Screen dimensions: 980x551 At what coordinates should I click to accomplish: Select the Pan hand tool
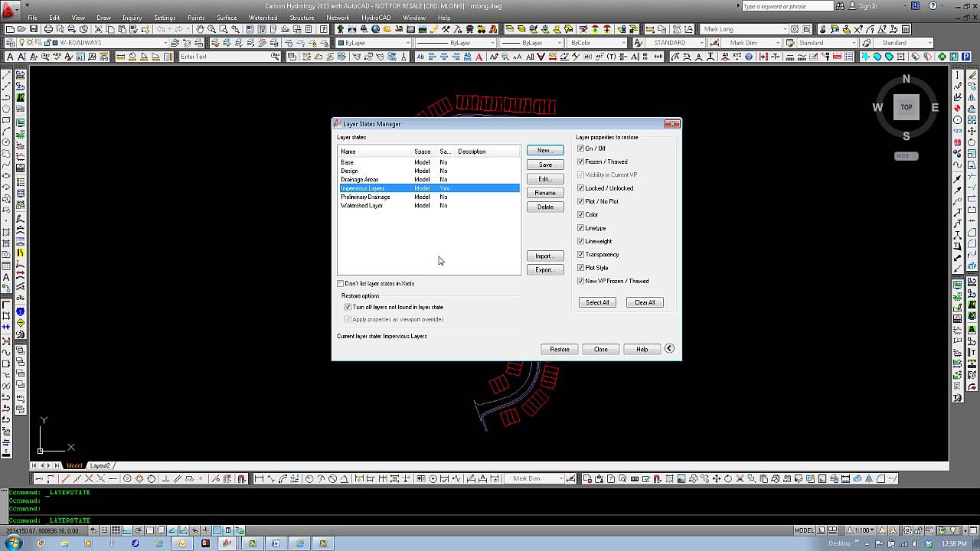tap(200, 29)
